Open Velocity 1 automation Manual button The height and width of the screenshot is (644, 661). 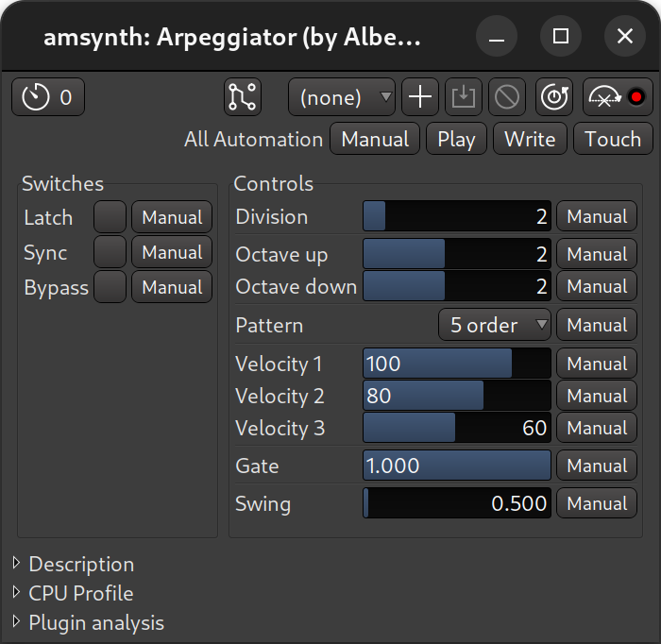pos(597,364)
